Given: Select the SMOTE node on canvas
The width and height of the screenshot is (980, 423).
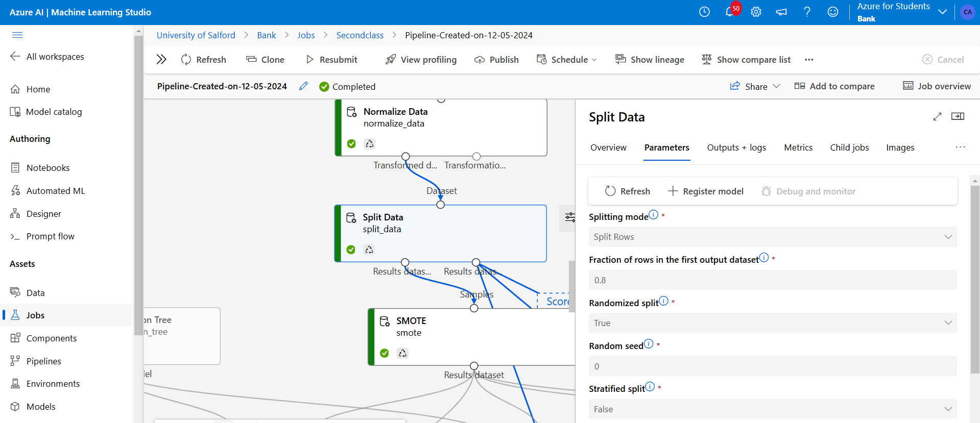Looking at the screenshot, I should point(471,337).
